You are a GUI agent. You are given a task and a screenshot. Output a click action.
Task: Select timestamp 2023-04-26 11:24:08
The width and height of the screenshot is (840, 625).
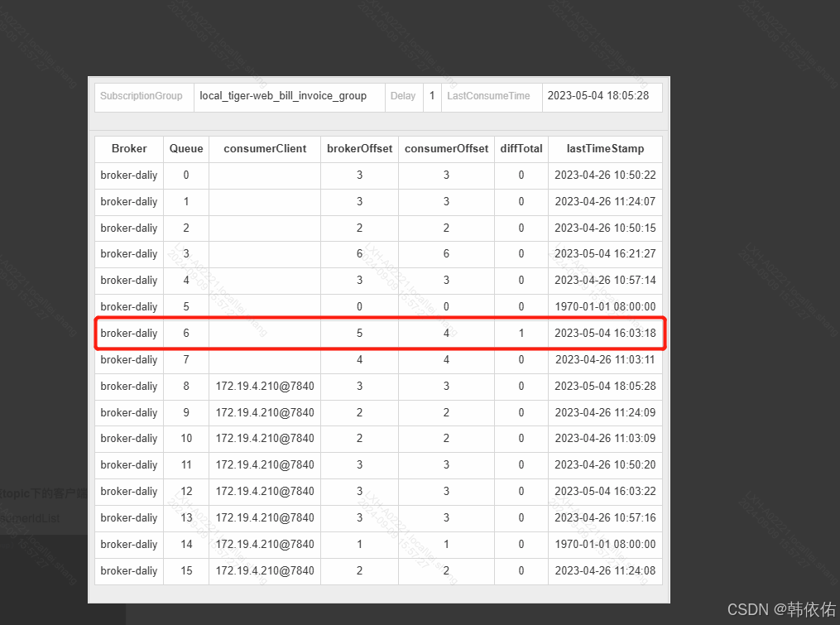[x=605, y=571]
